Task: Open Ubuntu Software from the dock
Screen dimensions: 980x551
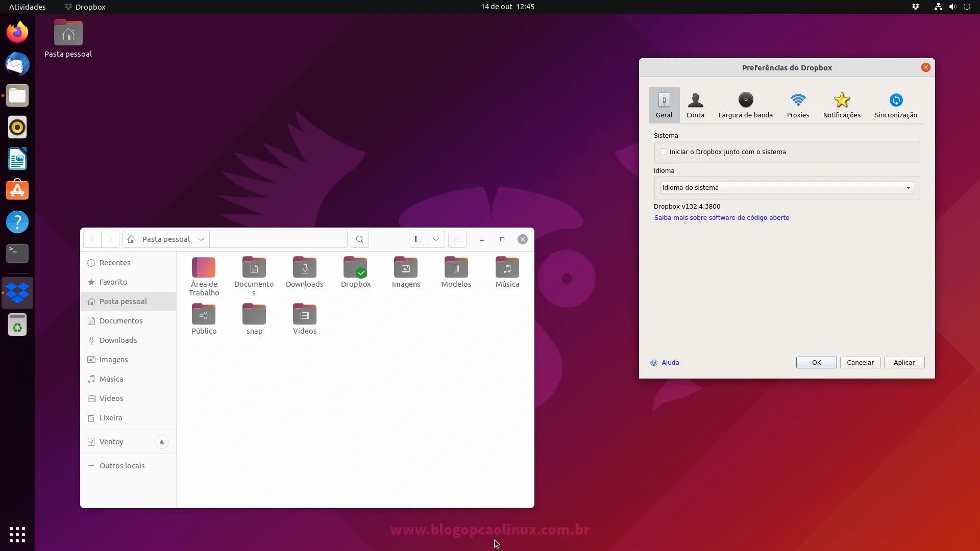Action: click(17, 190)
